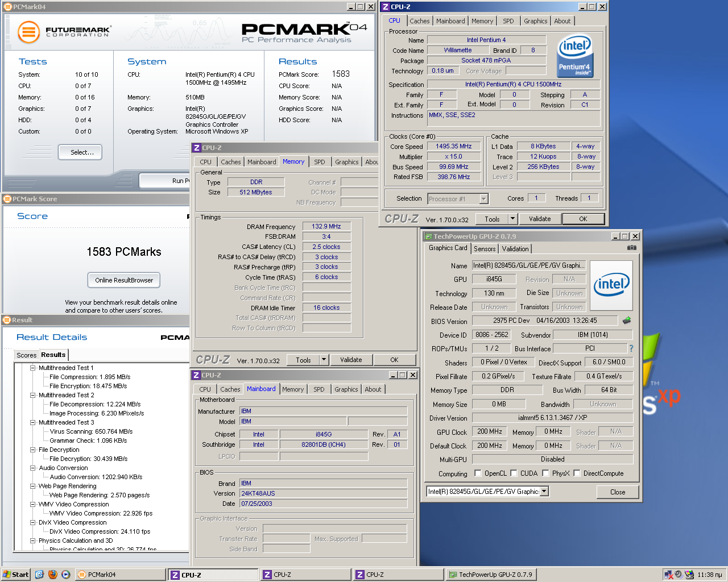Click the GPU-Z title bar icon

(428, 236)
